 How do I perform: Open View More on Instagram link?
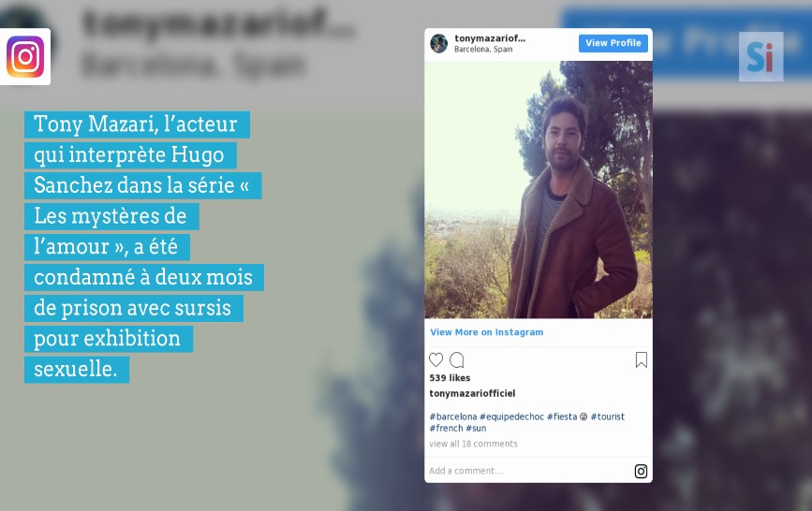click(x=487, y=332)
